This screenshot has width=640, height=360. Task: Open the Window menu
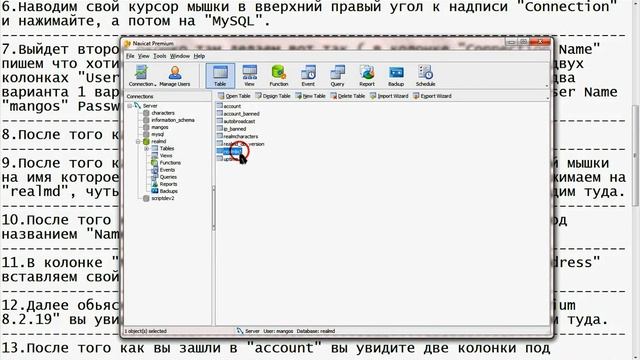[180, 56]
